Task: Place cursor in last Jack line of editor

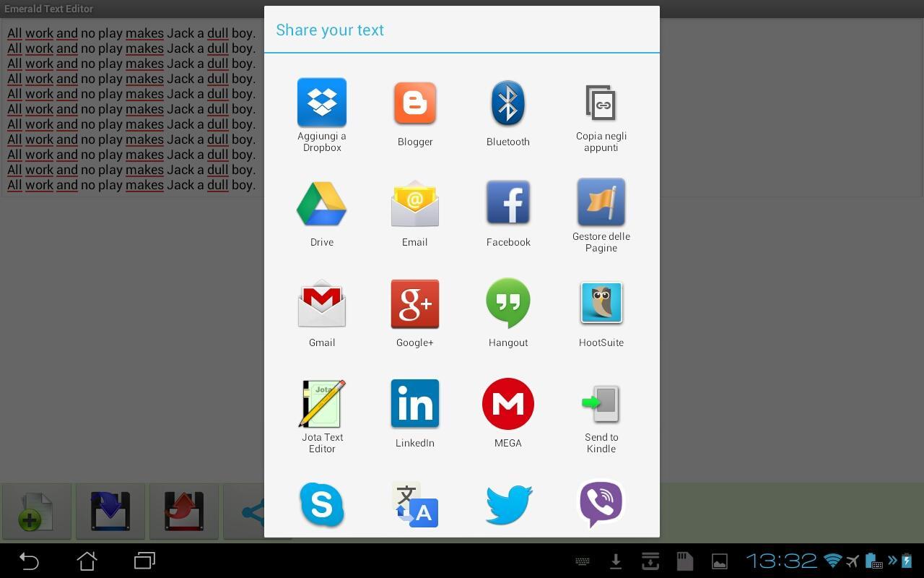Action: 131,185
